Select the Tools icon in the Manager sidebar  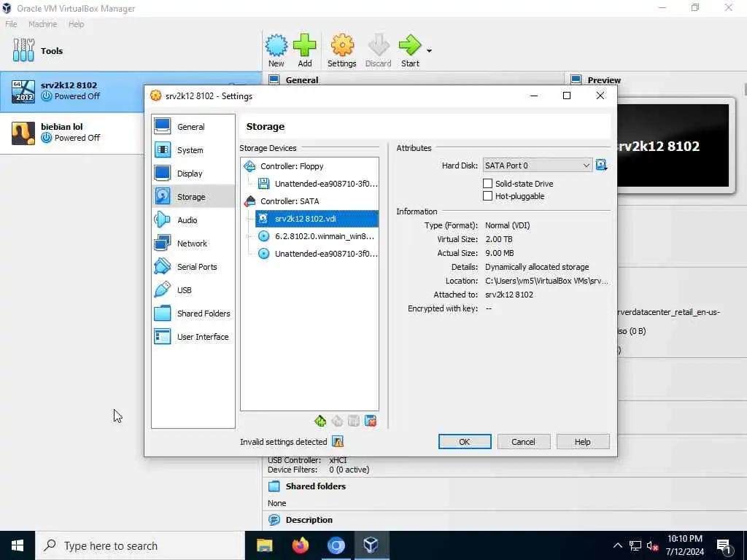coord(24,50)
